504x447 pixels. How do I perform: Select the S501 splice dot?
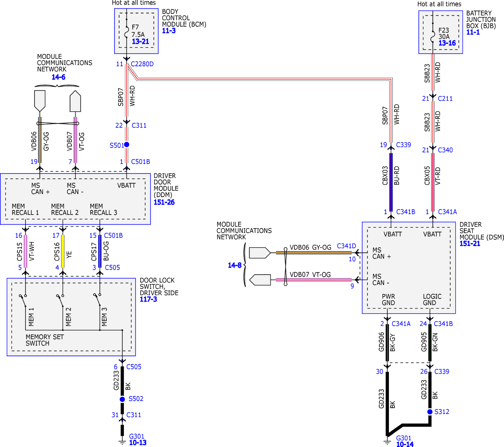click(127, 145)
